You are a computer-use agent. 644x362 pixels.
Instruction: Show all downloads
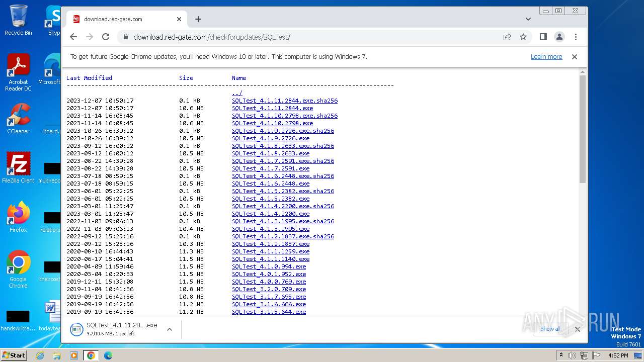coord(550,329)
